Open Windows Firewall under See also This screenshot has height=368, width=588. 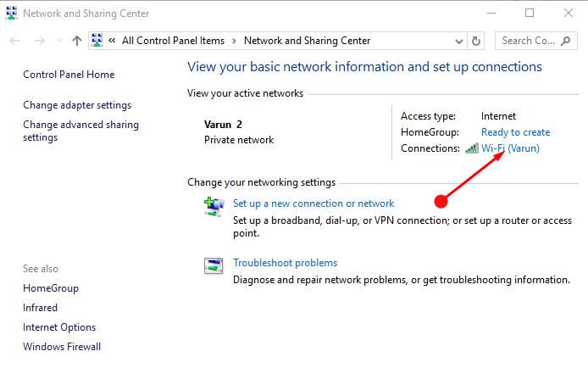click(x=62, y=347)
